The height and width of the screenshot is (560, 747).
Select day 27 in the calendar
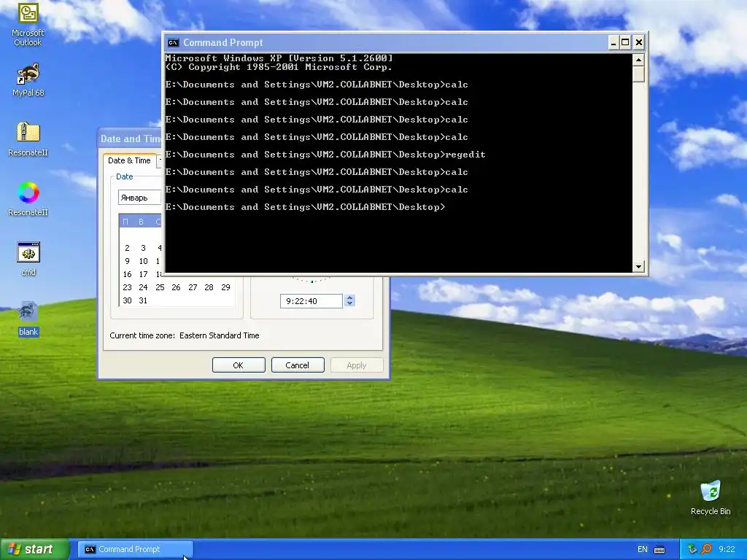point(193,287)
